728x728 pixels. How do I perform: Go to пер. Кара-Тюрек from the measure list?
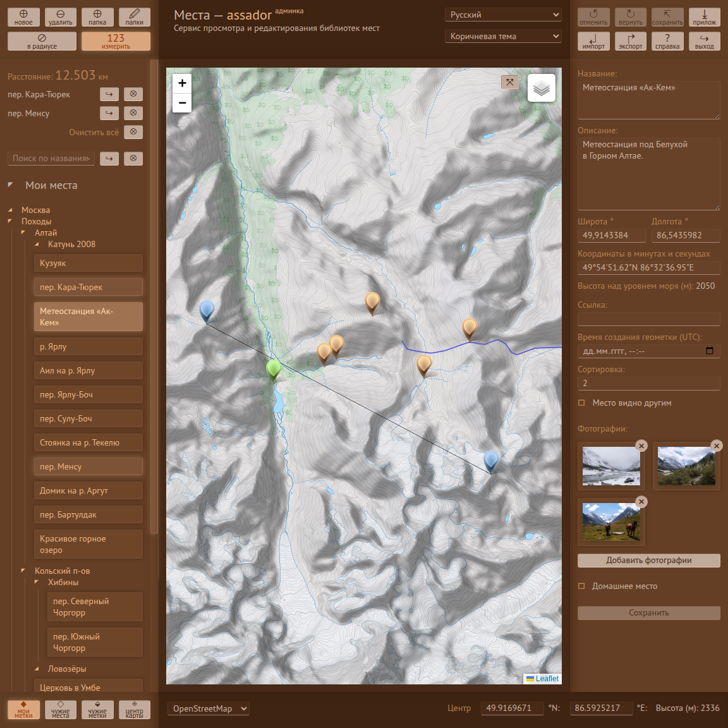pos(109,94)
